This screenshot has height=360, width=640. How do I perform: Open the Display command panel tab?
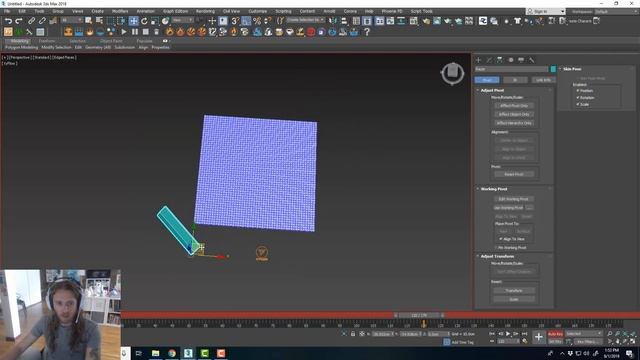(x=521, y=60)
